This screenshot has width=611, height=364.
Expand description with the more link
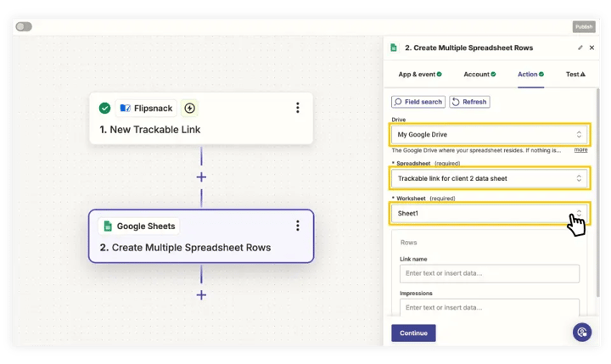580,149
